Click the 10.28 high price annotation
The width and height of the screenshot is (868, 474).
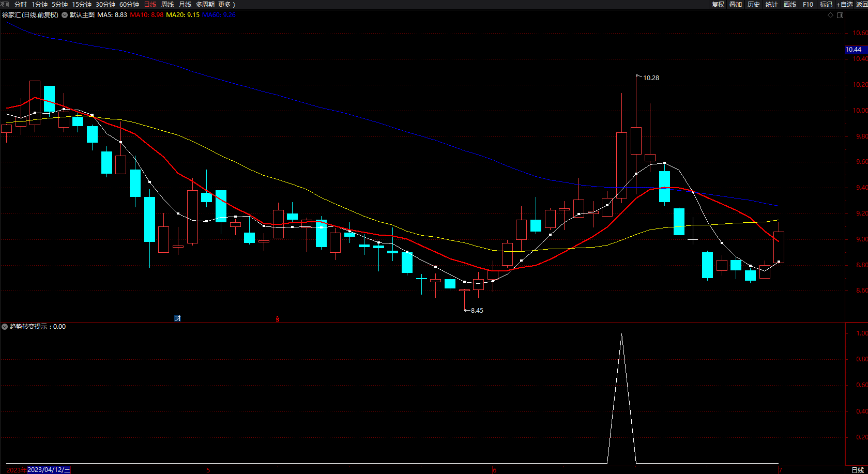(651, 78)
